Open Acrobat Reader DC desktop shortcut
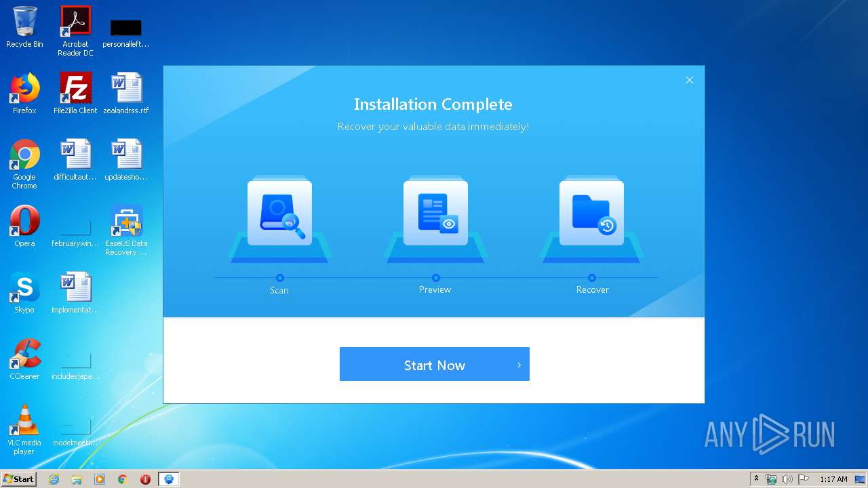868x488 pixels. 75,31
